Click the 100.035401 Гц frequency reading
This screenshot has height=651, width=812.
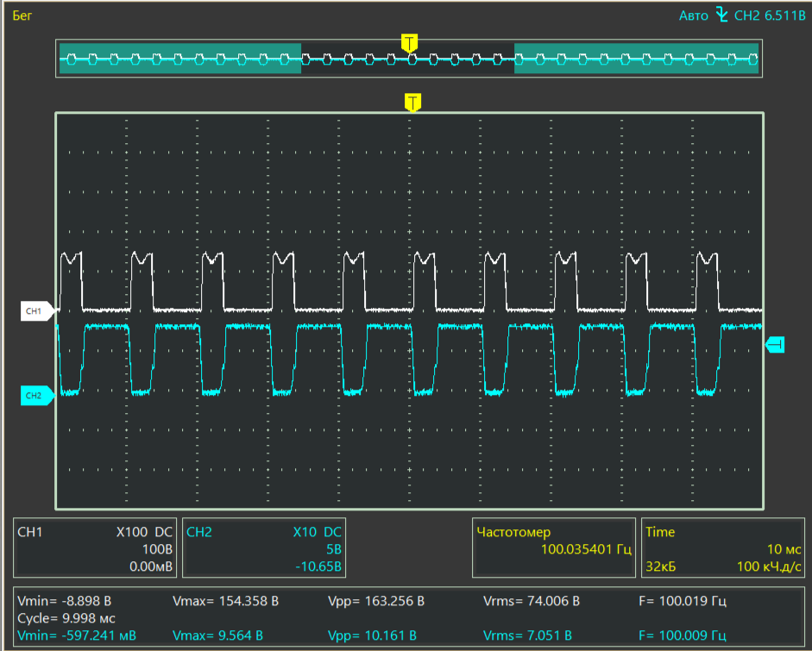click(x=586, y=549)
